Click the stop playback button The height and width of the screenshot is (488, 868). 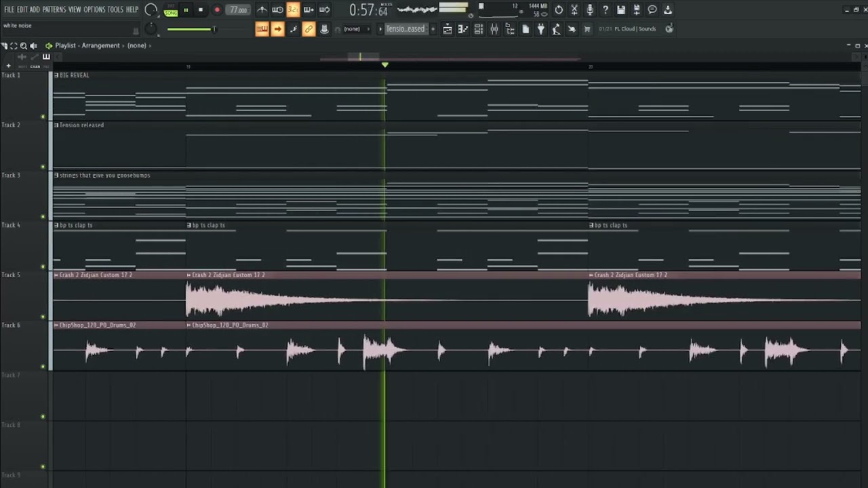click(201, 10)
